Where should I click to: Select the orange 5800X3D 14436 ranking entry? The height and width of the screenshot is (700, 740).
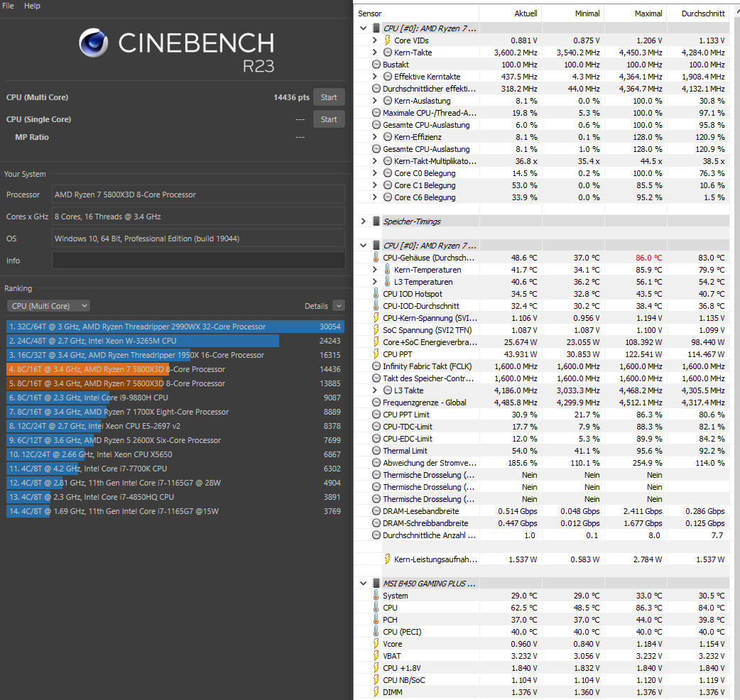(175, 369)
